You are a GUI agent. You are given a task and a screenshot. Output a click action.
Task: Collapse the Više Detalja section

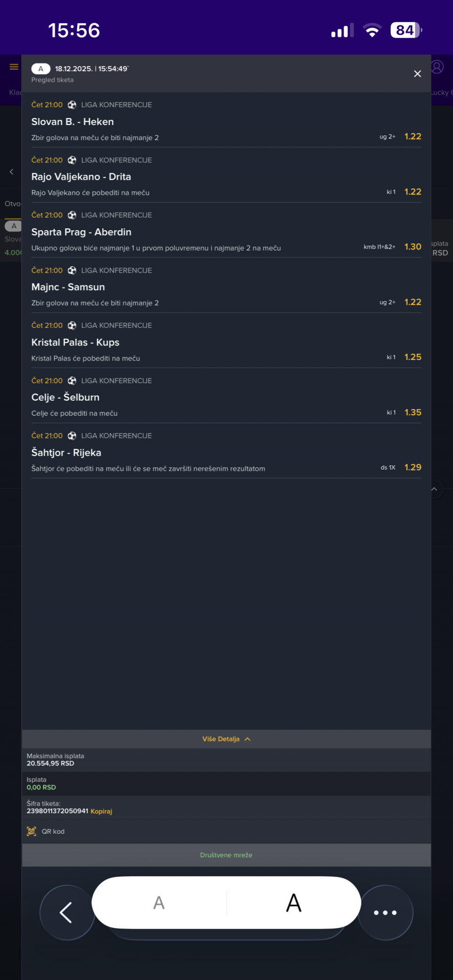point(226,739)
